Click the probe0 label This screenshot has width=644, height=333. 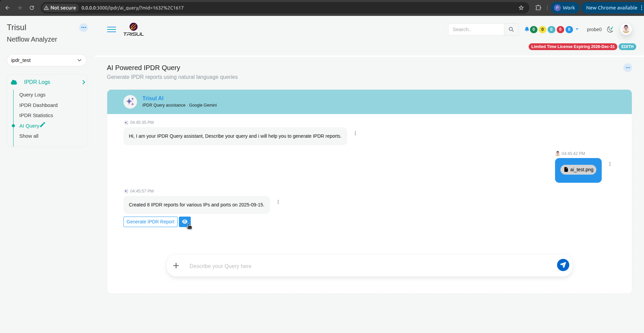594,29
